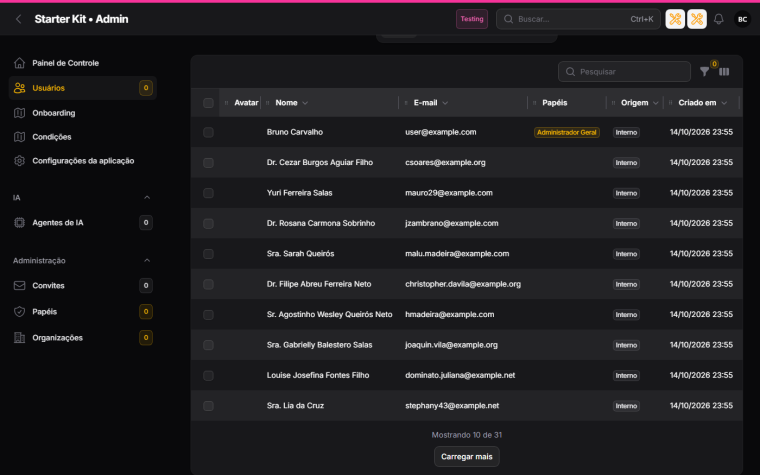
Task: Focus the Buscar global search field
Action: (x=578, y=19)
